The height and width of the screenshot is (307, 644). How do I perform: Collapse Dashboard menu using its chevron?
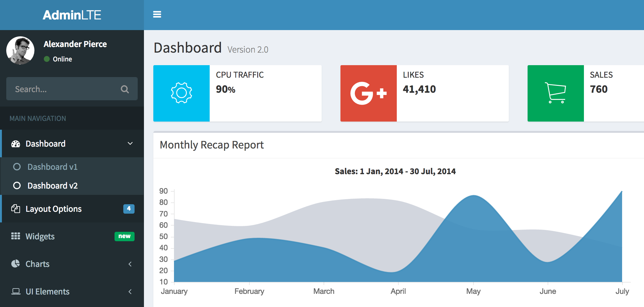(x=130, y=143)
